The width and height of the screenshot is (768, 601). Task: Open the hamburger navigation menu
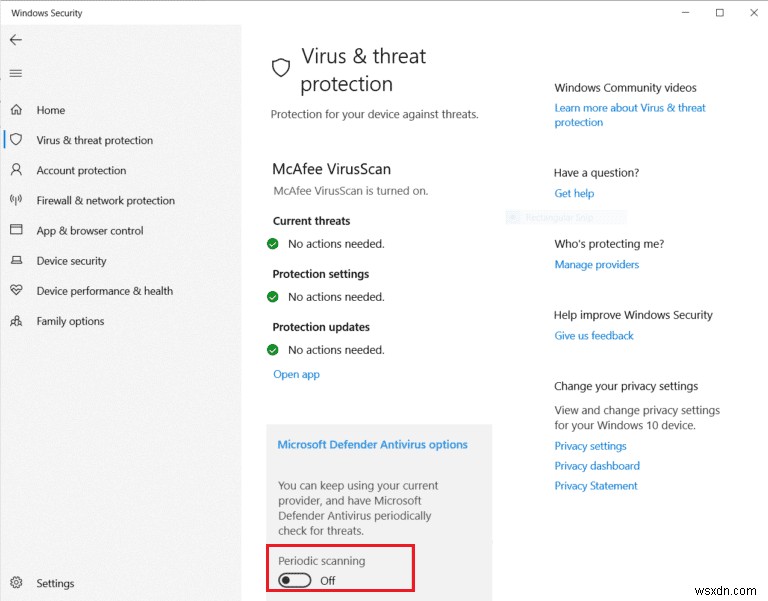click(x=15, y=73)
